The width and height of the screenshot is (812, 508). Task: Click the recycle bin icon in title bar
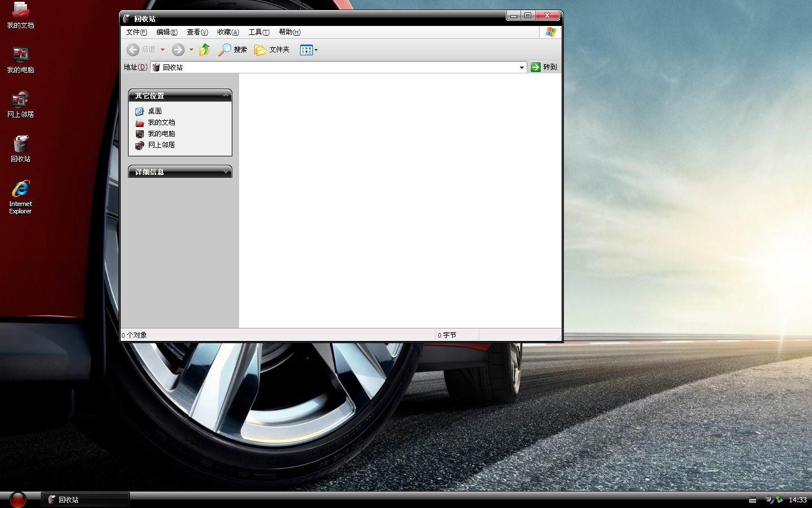(x=127, y=19)
